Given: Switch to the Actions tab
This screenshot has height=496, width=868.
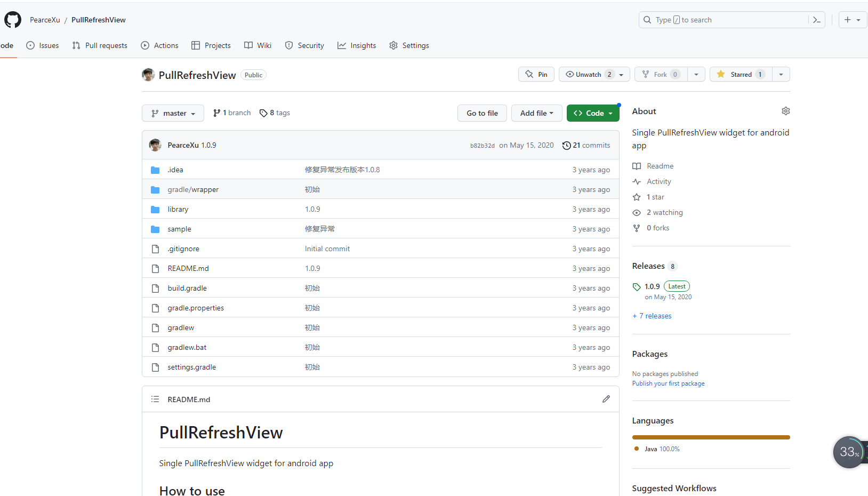Looking at the screenshot, I should point(159,45).
